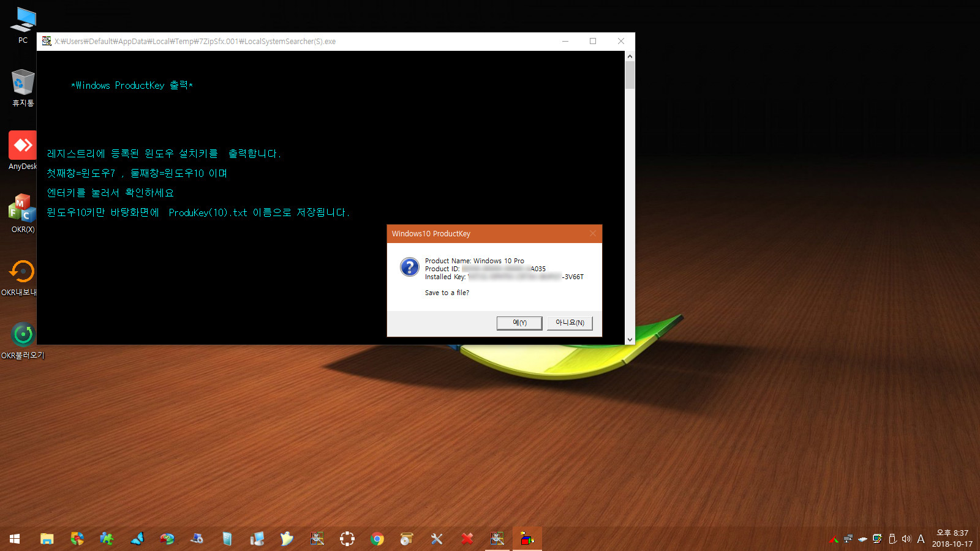980x551 pixels.
Task: Open the PC desktop icon
Action: click(x=23, y=25)
